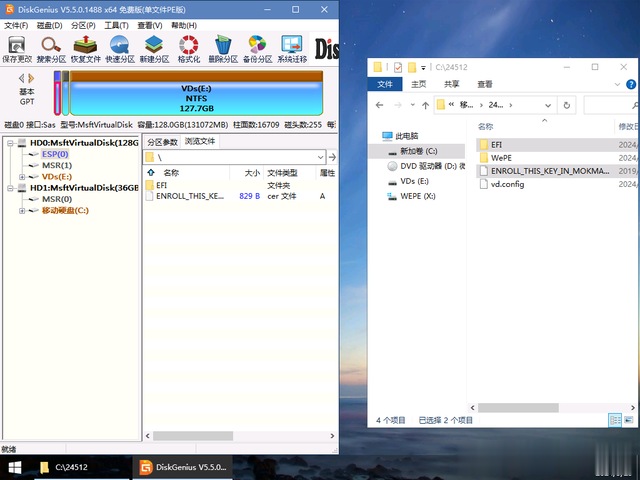Expand the 移动硬盘(C:) tree node
The width and height of the screenshot is (640, 480).
click(x=22, y=211)
